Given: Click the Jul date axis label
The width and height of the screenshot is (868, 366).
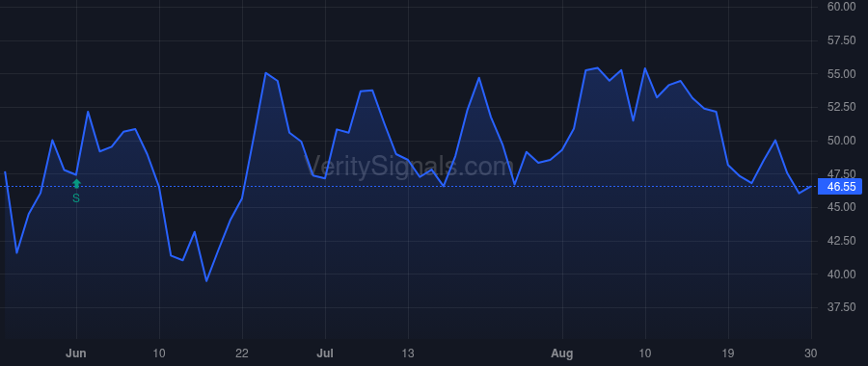Looking at the screenshot, I should [325, 353].
